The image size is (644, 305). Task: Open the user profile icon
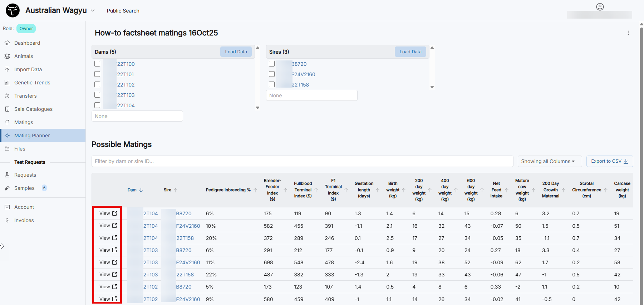pos(600,7)
